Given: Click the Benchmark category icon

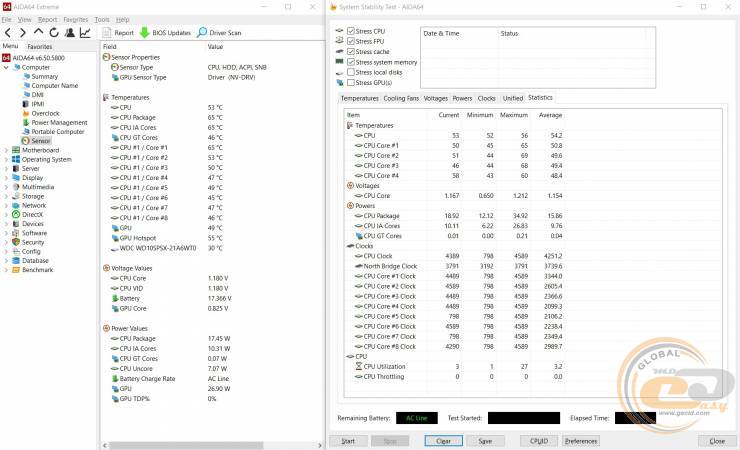Looking at the screenshot, I should click(16, 269).
